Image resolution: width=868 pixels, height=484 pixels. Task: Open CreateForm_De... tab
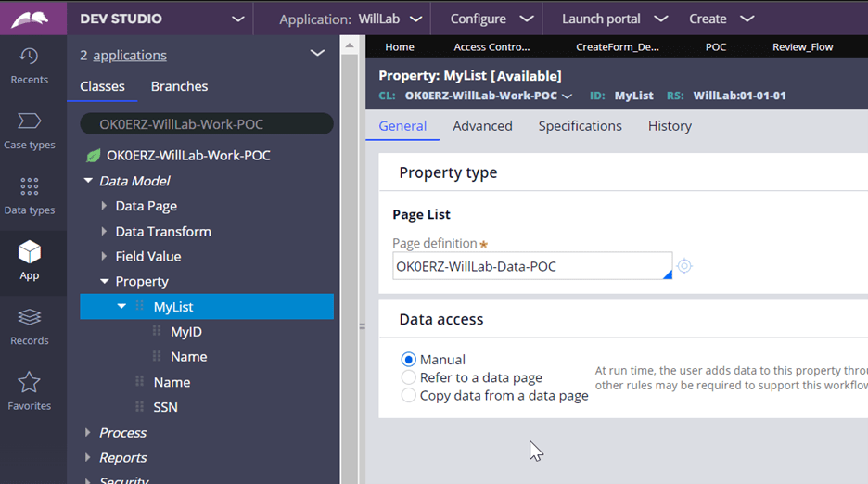pos(618,47)
